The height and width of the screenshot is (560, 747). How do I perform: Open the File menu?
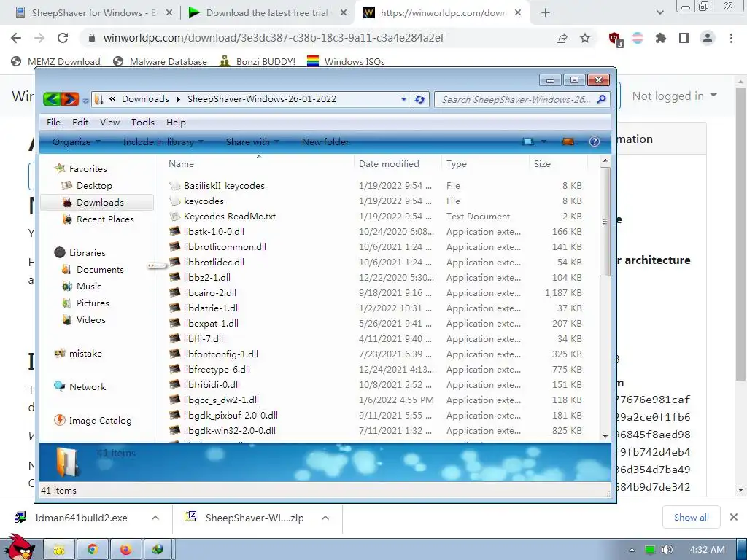pos(53,122)
